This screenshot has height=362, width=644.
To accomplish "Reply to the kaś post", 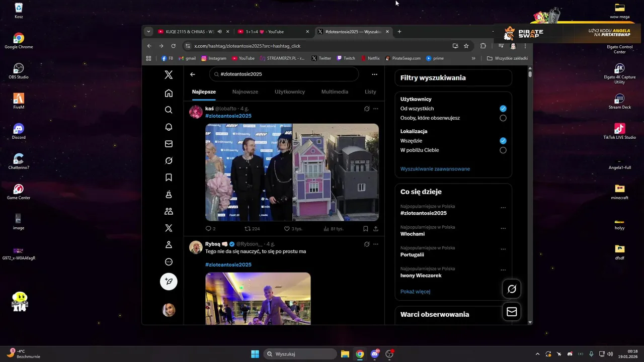I will pos(210,229).
